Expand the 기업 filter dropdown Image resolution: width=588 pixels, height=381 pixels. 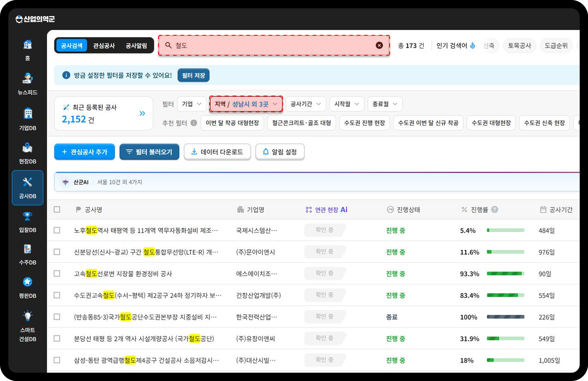click(x=192, y=104)
